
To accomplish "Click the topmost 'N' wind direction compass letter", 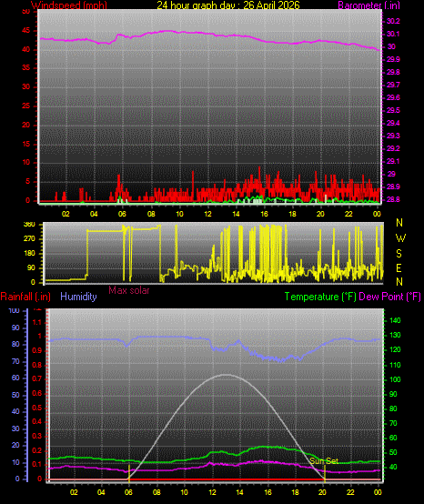I will point(399,222).
